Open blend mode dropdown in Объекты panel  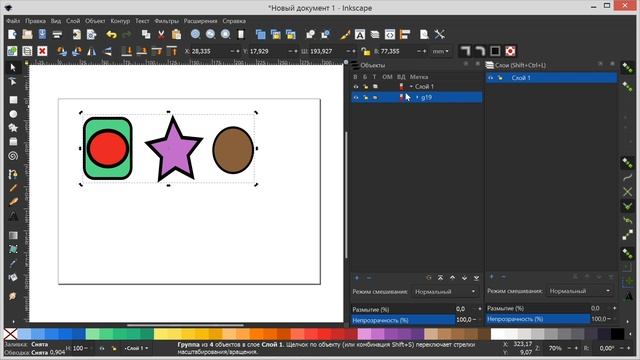click(x=445, y=292)
